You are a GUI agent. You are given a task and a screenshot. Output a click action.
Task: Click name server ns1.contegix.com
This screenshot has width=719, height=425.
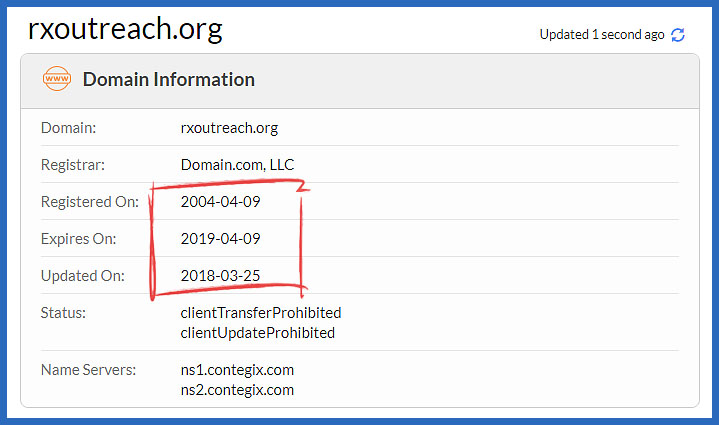237,370
